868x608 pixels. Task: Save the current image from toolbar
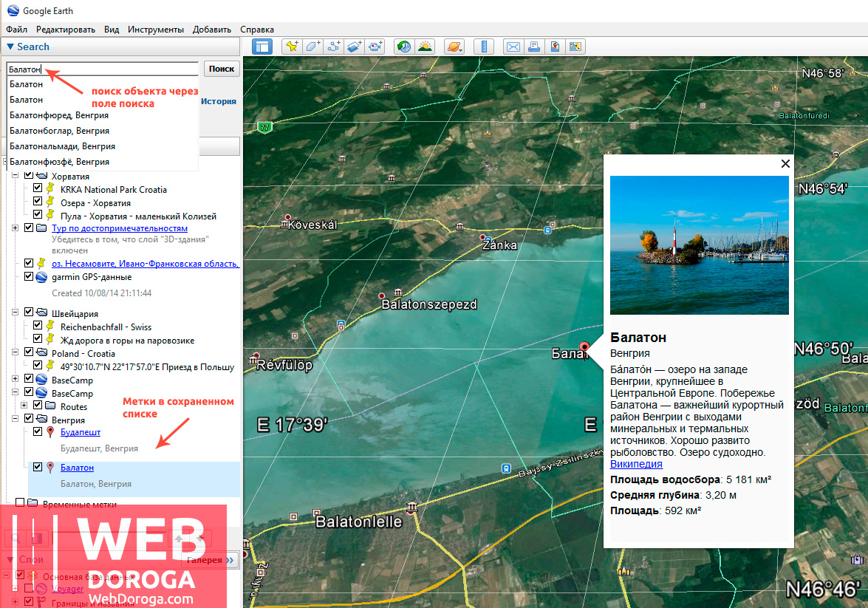click(x=575, y=47)
